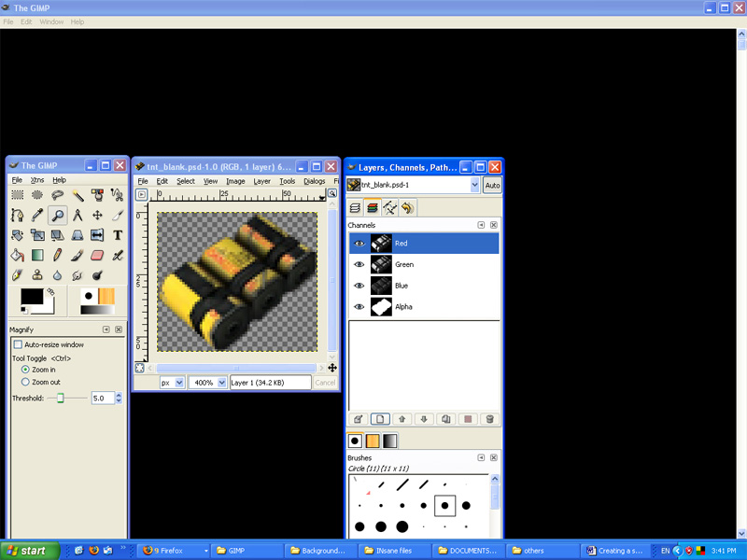Select the Rectangle Select tool
Viewport: 747px width, 560px height.
click(x=17, y=195)
